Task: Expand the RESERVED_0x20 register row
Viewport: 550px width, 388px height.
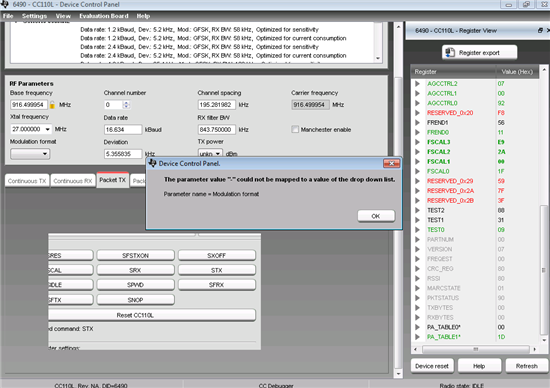Action: (x=417, y=113)
